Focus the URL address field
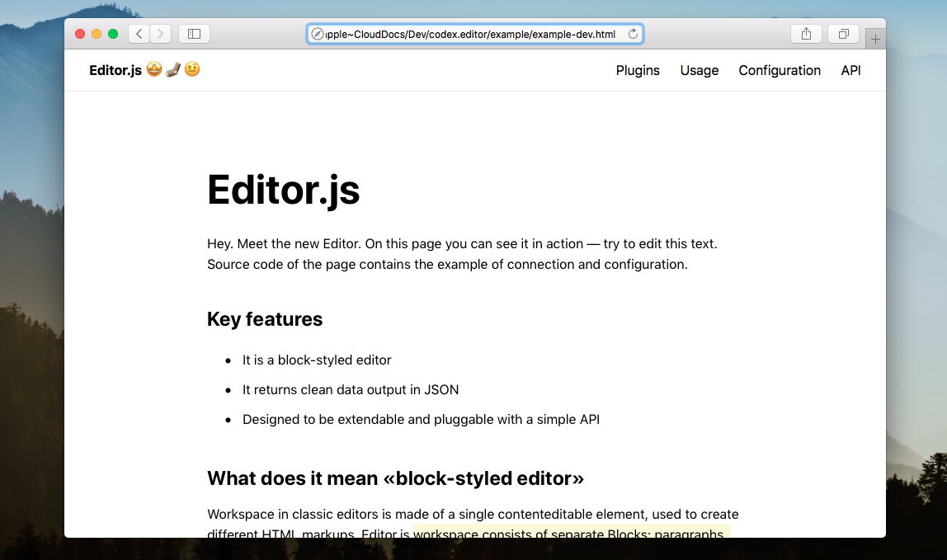 coord(474,34)
